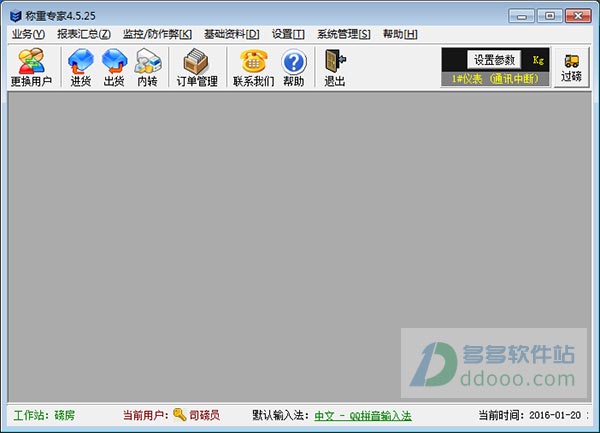Click the app logo in title bar
The image size is (600, 433).
[16, 16]
